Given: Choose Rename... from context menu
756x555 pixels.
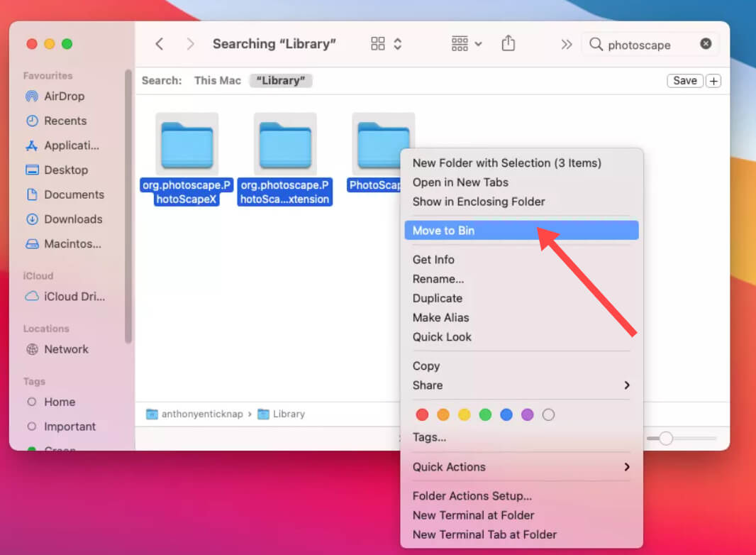Looking at the screenshot, I should [x=522, y=278].
